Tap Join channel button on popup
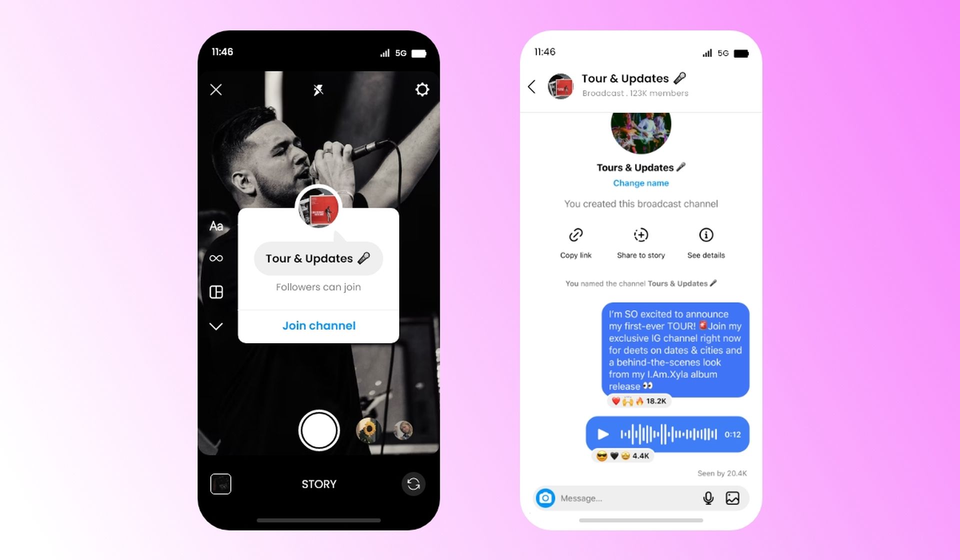 [318, 325]
